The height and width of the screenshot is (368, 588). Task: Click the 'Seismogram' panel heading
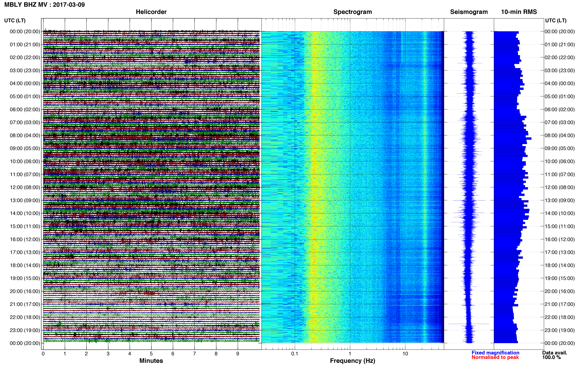click(x=469, y=12)
